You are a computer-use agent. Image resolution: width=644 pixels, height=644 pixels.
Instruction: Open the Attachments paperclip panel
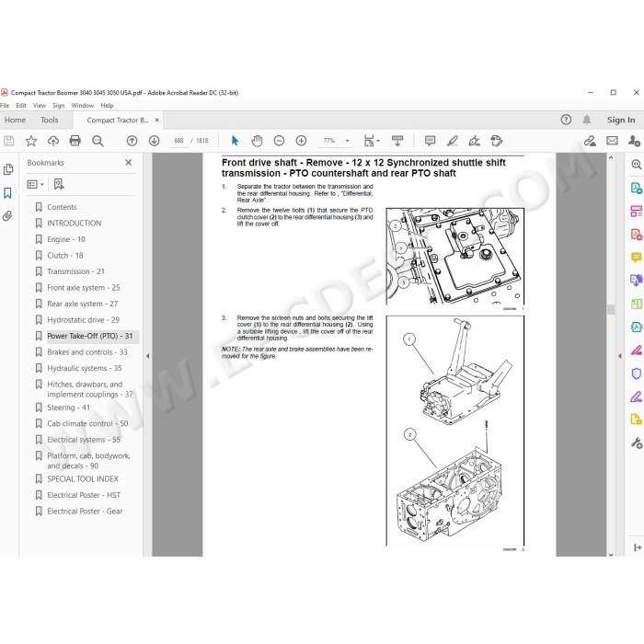click(x=7, y=216)
